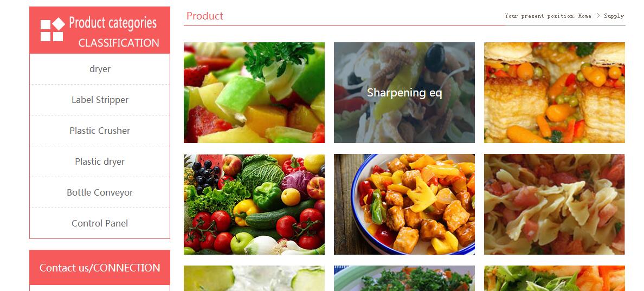Click the breadcrumb arrow separator
The width and height of the screenshot is (644, 291).
pos(597,16)
